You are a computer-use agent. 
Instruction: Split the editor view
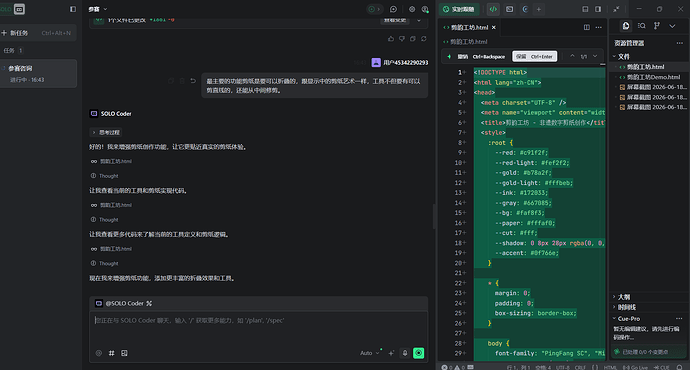click(x=587, y=27)
